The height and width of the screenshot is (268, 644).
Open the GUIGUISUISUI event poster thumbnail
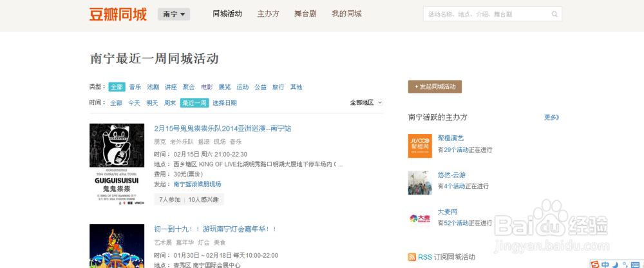coord(117,164)
